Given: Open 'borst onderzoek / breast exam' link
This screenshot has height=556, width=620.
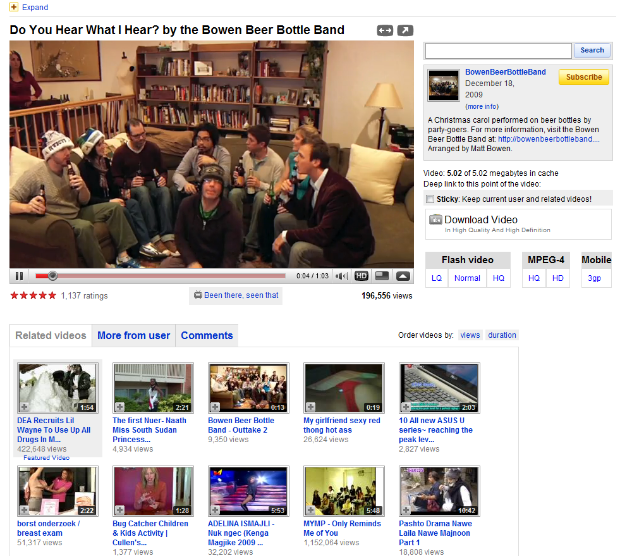Looking at the screenshot, I should pyautogui.click(x=48, y=528).
